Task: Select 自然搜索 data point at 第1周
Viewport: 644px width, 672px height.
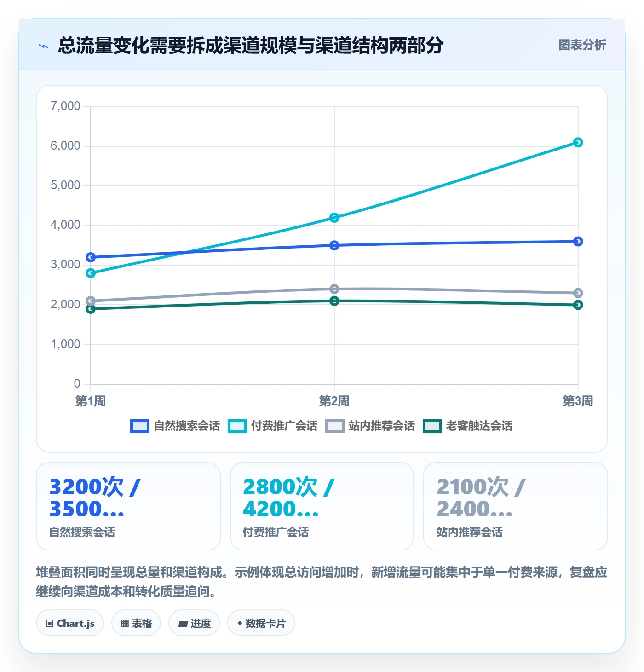Action: click(x=91, y=257)
